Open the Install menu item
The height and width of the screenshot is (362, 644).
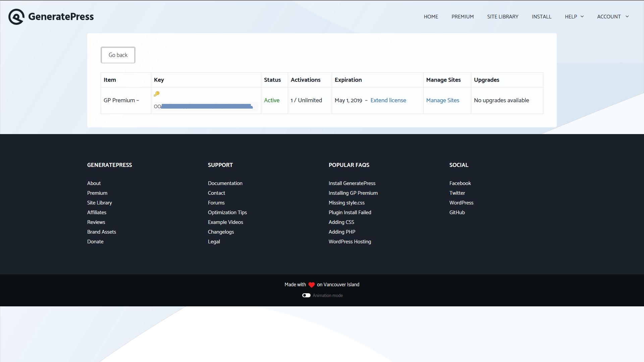click(x=541, y=17)
